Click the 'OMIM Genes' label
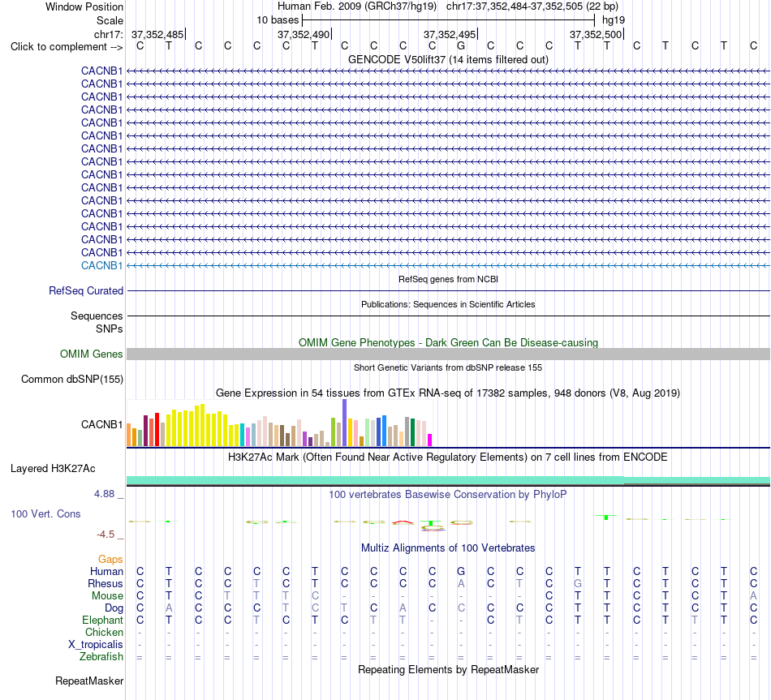771x700 pixels. click(x=92, y=354)
